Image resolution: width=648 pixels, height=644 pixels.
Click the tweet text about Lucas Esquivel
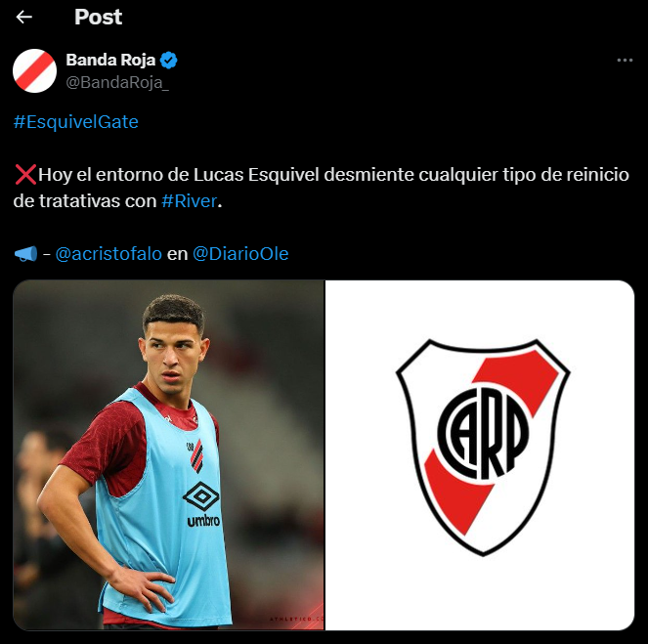(x=322, y=188)
